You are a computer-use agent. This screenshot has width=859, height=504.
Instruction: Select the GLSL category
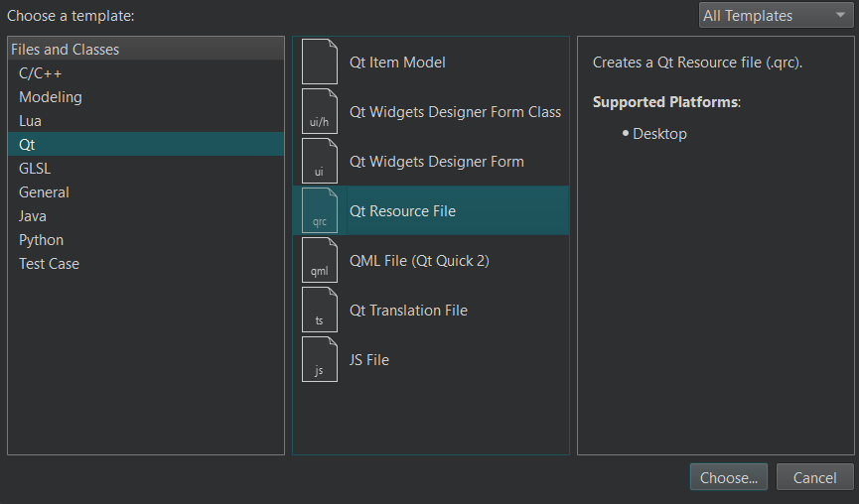pos(146,169)
